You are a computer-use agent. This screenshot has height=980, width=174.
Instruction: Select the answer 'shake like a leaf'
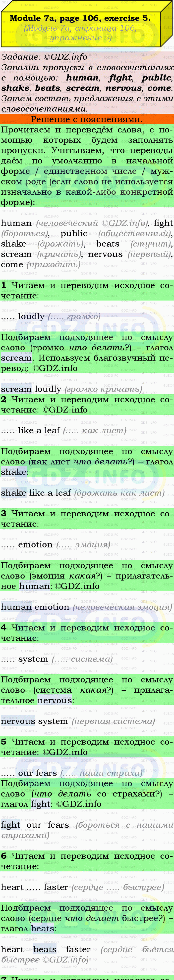point(36,493)
